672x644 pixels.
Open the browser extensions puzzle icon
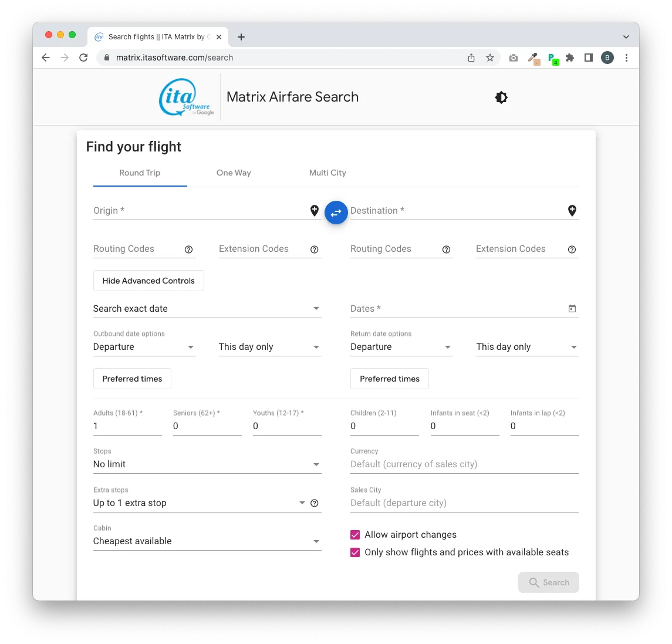pyautogui.click(x=569, y=58)
